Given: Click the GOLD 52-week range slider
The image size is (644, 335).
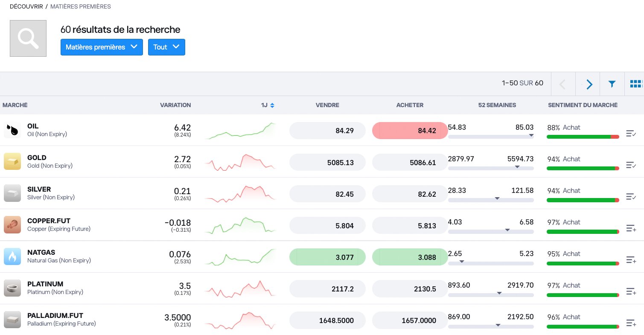Looking at the screenshot, I should (x=491, y=168).
